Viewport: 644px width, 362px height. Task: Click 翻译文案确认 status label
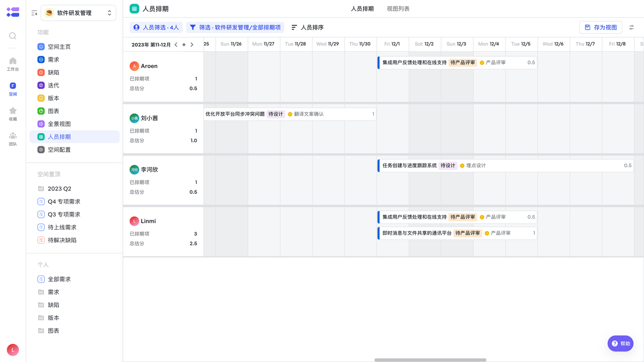tap(309, 114)
